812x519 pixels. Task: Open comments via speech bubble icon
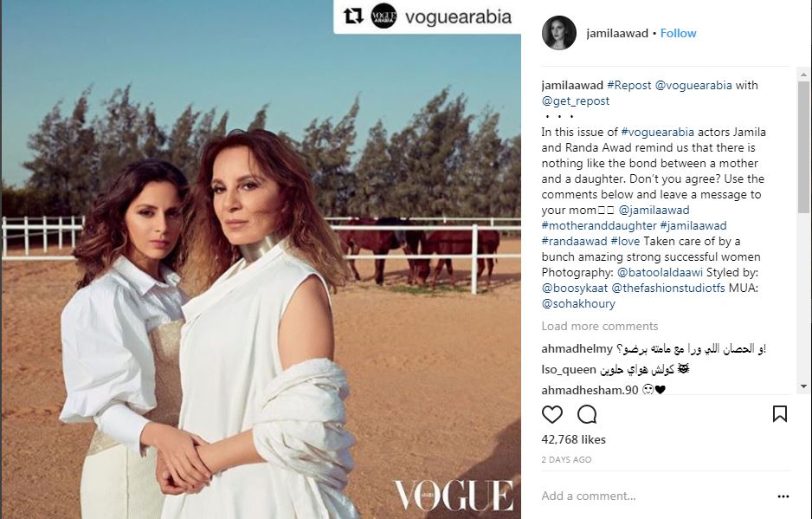(587, 414)
